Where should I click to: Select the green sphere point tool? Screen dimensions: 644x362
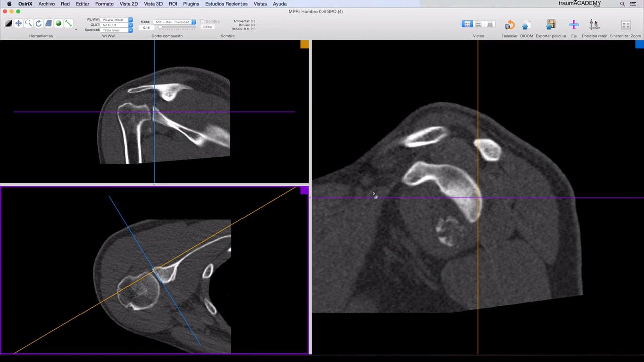58,23
